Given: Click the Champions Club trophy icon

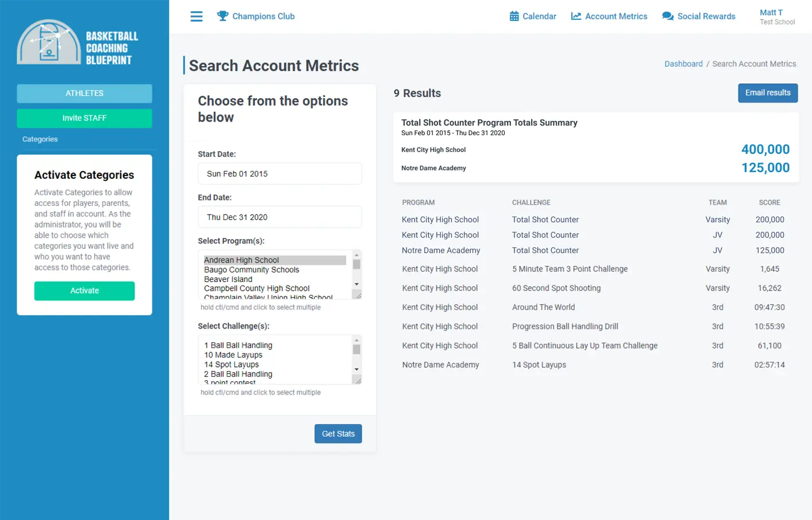Looking at the screenshot, I should (222, 16).
